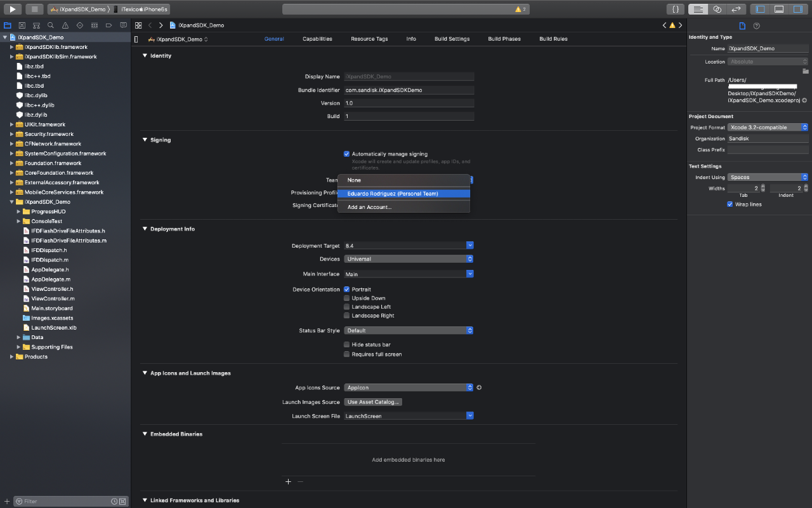Add an embedded binary with plus
This screenshot has height=508, width=812.
click(288, 481)
